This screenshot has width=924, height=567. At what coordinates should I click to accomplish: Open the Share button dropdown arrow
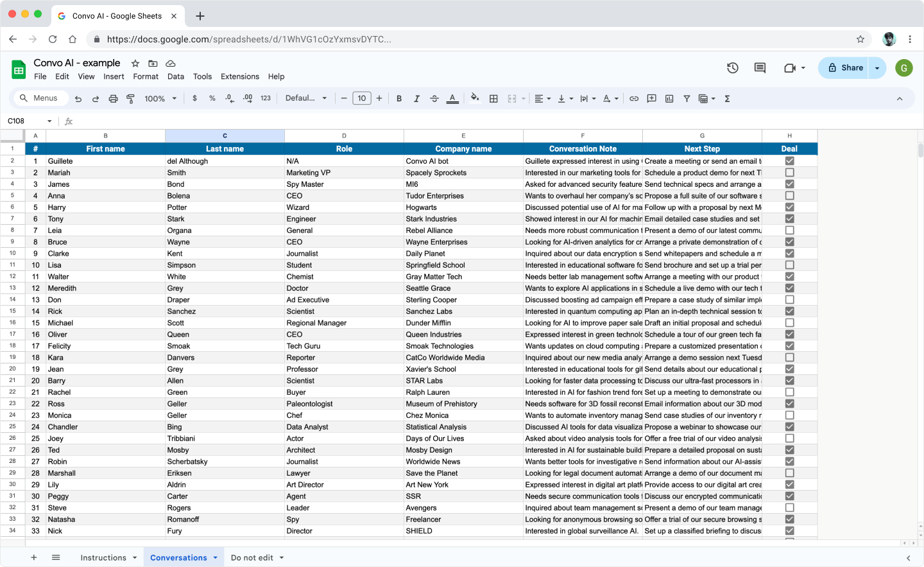point(877,68)
